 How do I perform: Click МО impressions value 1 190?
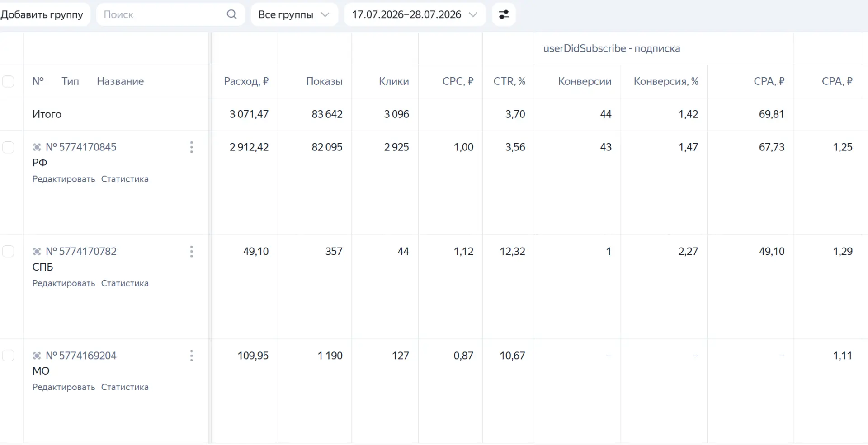330,356
